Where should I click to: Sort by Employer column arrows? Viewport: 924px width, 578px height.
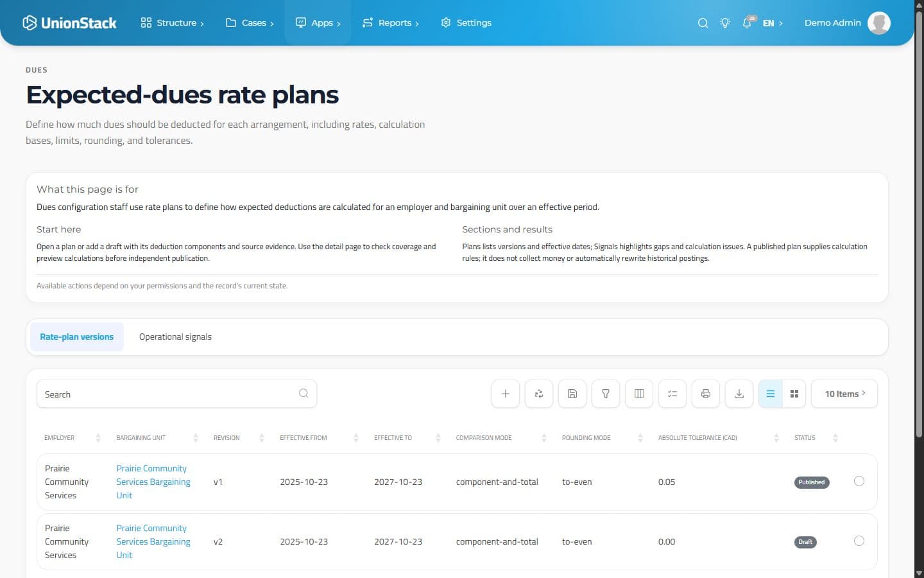tap(98, 438)
